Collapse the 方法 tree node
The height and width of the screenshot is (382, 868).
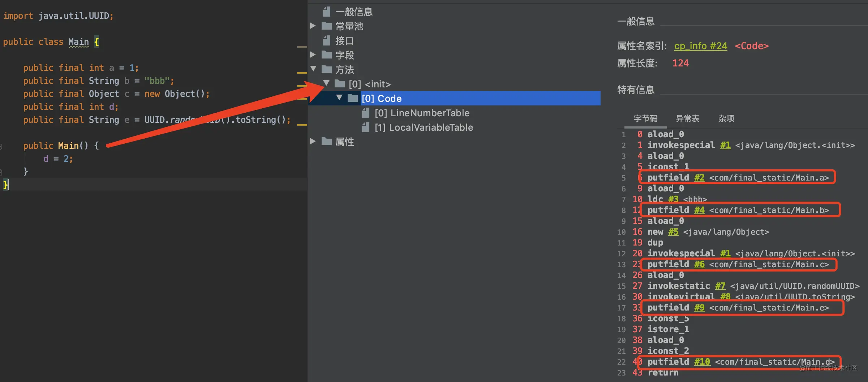[313, 69]
